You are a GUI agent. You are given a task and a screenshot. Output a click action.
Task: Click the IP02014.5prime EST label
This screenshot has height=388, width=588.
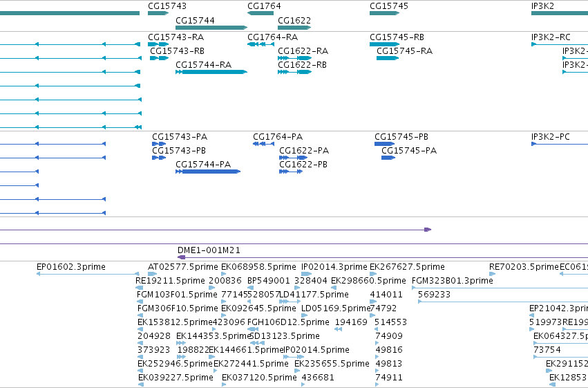click(x=317, y=350)
